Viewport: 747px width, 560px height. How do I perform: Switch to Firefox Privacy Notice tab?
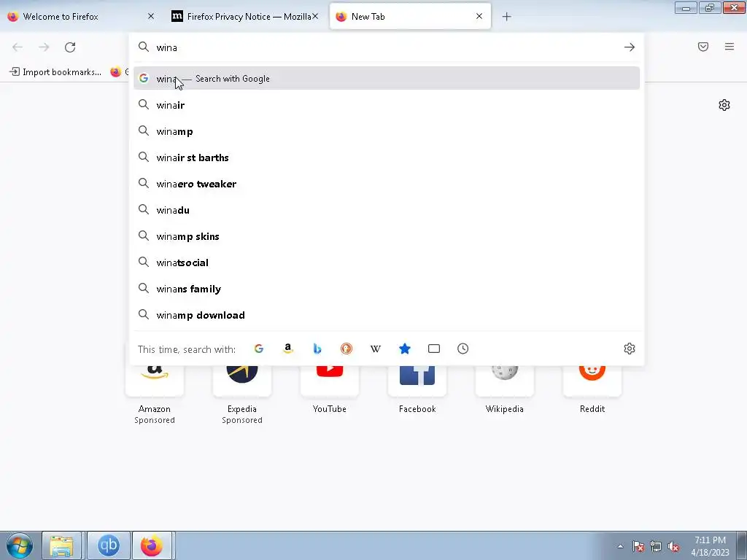(x=244, y=16)
